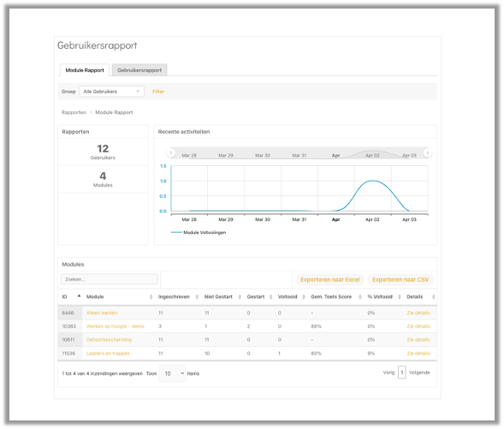Sort by Ingeschreven column arrows
Image resolution: width=504 pixels, height=429 pixels.
point(197,297)
